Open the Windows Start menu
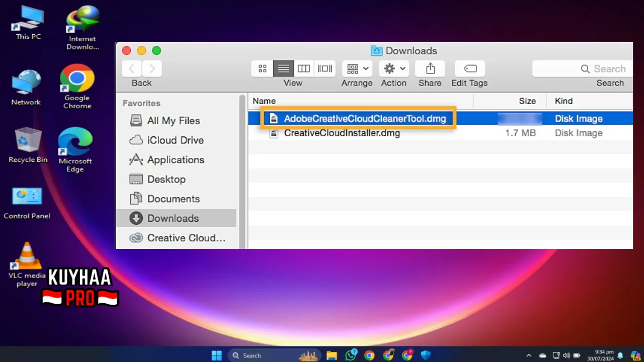644x362 pixels. click(217, 355)
